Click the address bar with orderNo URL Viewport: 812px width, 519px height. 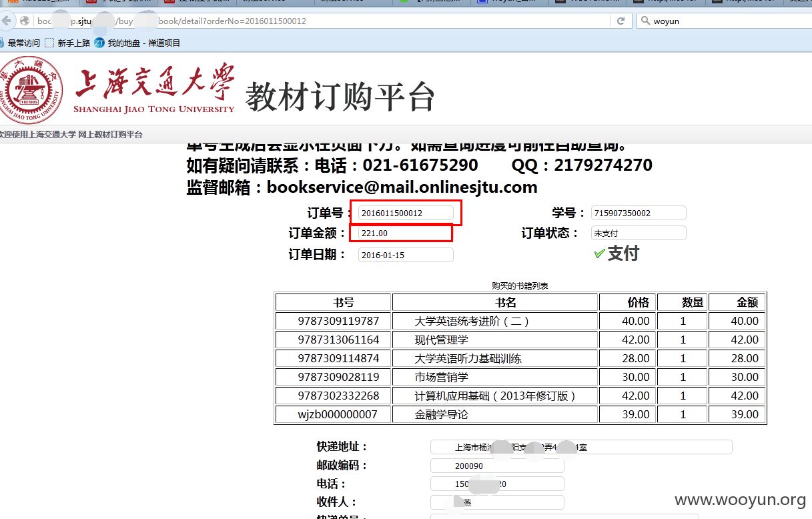pos(320,21)
